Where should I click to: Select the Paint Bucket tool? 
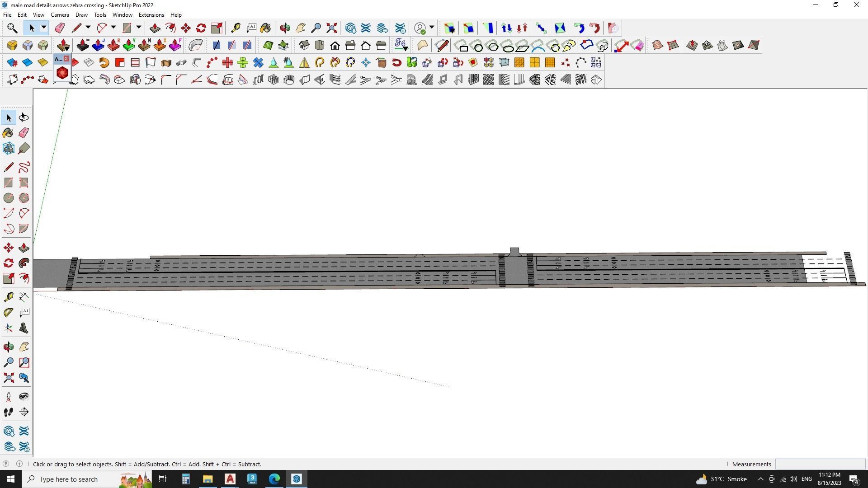coord(8,132)
